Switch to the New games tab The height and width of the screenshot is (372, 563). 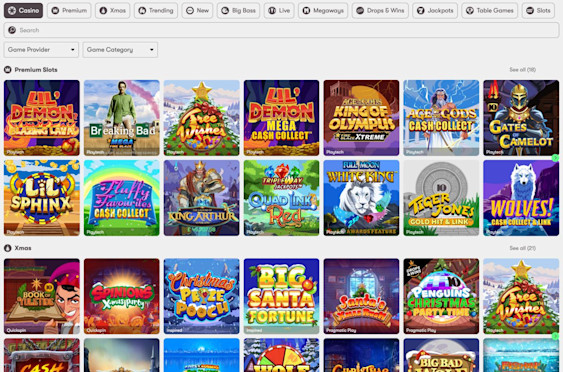(x=197, y=10)
